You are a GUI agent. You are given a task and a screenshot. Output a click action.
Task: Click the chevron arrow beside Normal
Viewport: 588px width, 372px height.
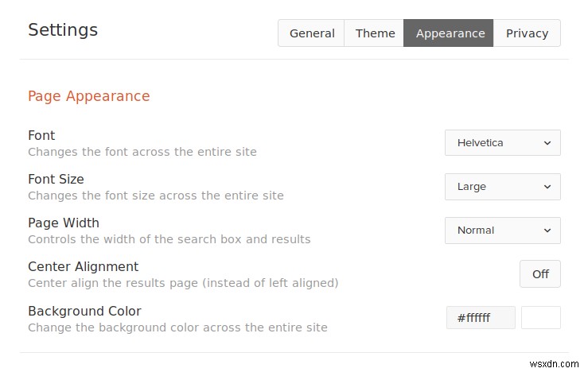(547, 231)
